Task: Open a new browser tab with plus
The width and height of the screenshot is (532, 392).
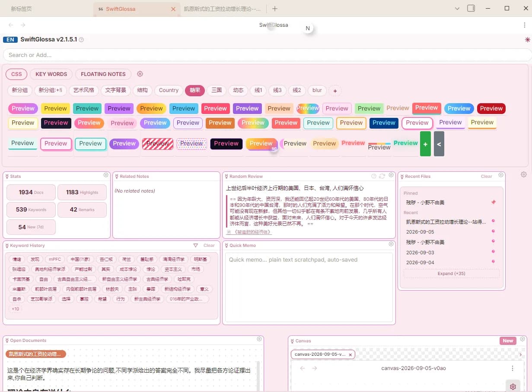Action: click(x=275, y=9)
